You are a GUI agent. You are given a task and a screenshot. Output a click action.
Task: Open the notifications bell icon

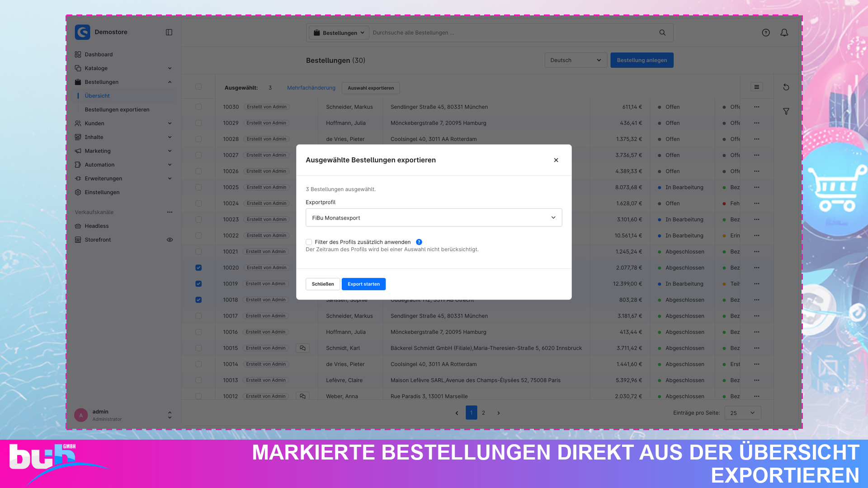click(784, 33)
